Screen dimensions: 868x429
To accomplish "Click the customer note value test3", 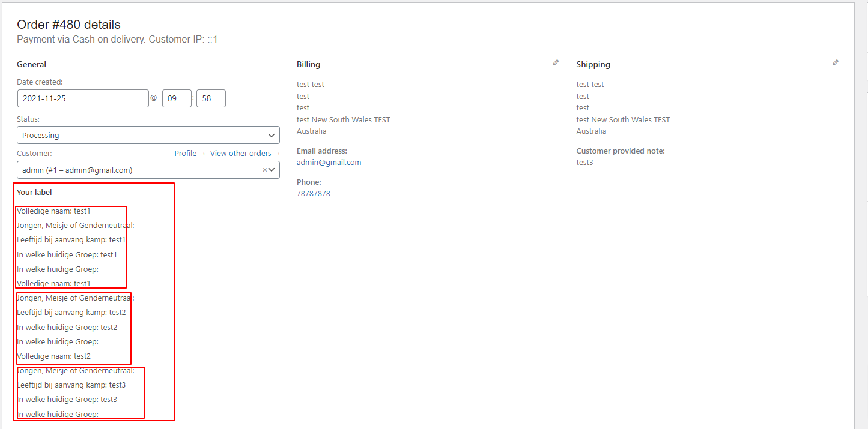I will (x=584, y=163).
